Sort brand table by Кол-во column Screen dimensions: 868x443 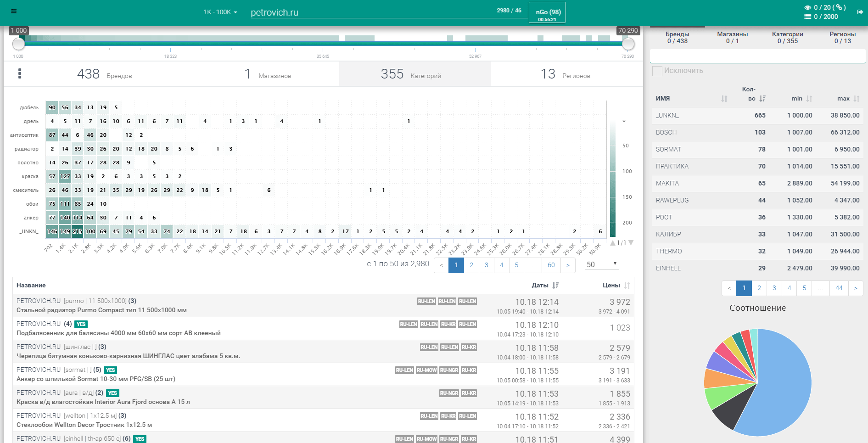pos(762,99)
